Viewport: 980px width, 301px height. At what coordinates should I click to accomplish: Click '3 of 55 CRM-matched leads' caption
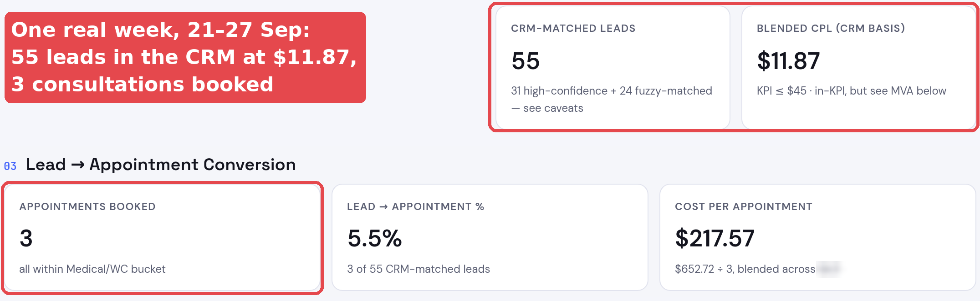pos(419,269)
